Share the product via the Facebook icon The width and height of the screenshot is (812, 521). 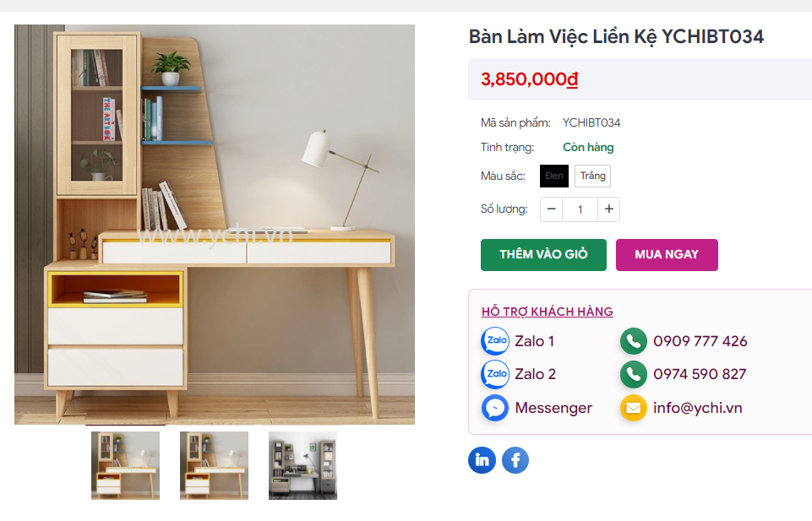click(515, 460)
